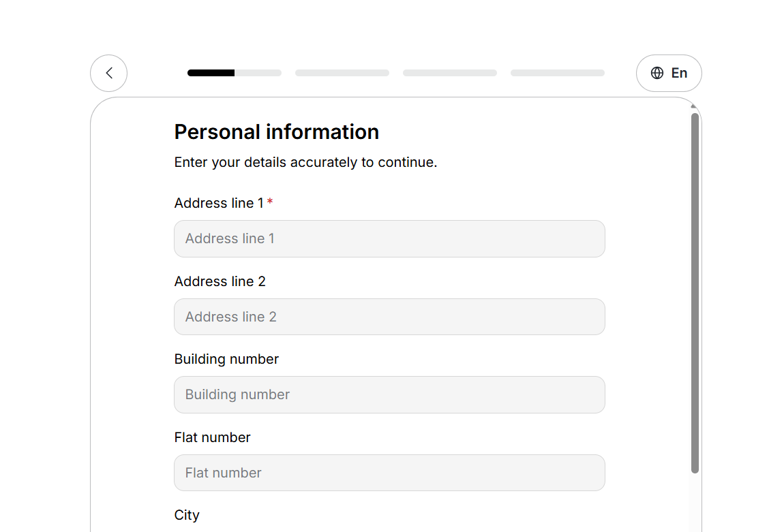Click the Building number field label

tap(226, 359)
